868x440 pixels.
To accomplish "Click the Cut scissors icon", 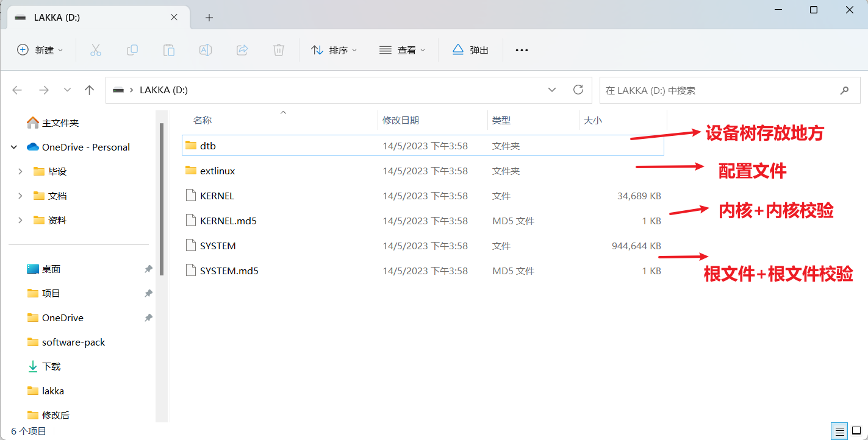I will click(95, 50).
